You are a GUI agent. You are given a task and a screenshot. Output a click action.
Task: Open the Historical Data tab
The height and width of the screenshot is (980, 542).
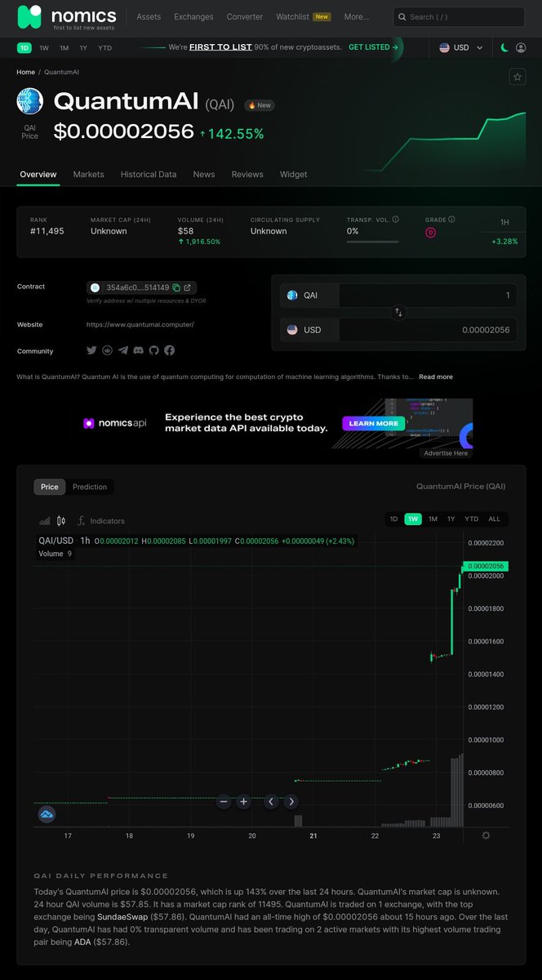point(149,174)
